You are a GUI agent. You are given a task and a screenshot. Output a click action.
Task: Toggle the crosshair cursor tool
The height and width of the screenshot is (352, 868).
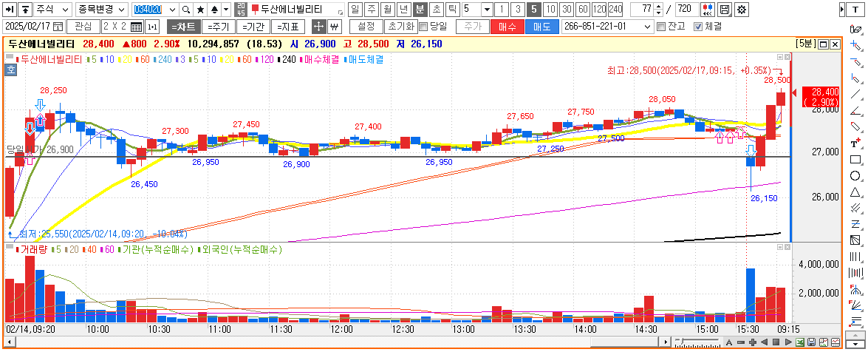(x=319, y=27)
